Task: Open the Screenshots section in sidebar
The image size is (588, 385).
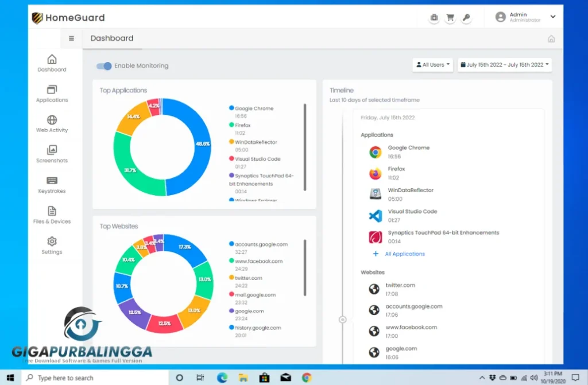Action: click(x=52, y=154)
